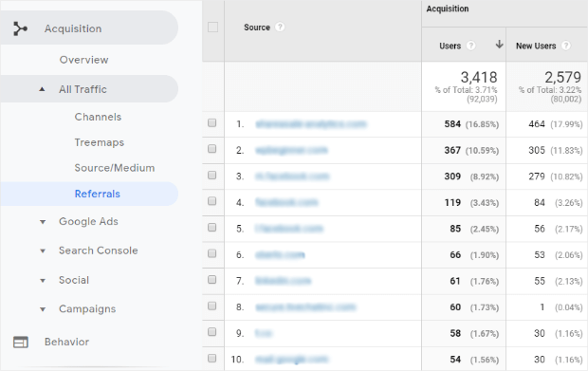This screenshot has width=588, height=371.
Task: Click the Users value 584
Action: (452, 124)
